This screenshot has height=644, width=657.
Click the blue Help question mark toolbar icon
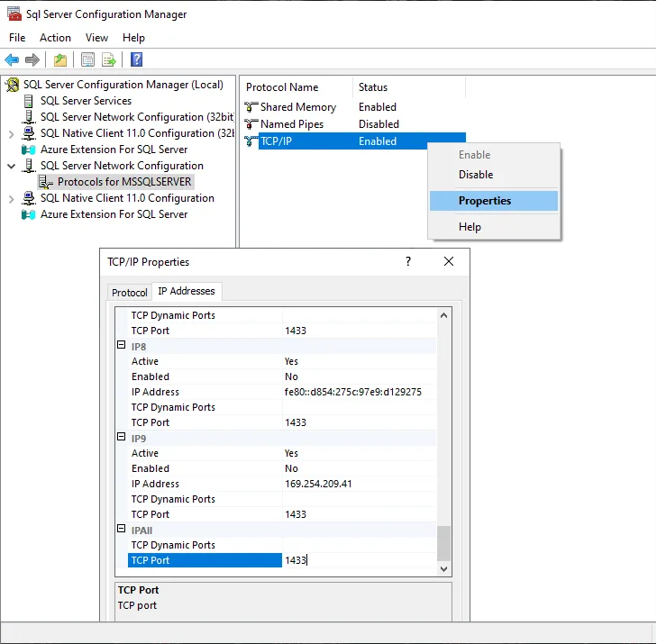click(x=137, y=59)
